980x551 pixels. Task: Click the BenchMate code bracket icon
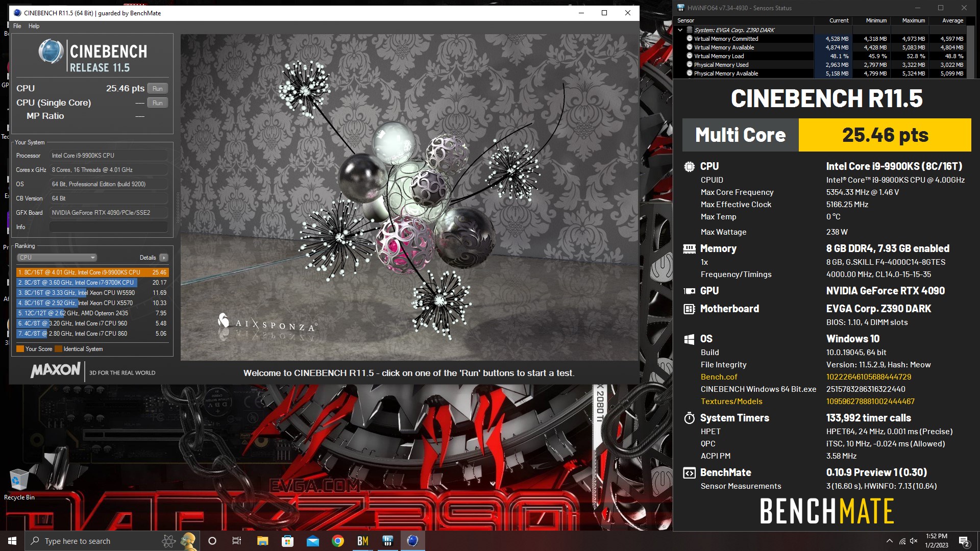[689, 473]
